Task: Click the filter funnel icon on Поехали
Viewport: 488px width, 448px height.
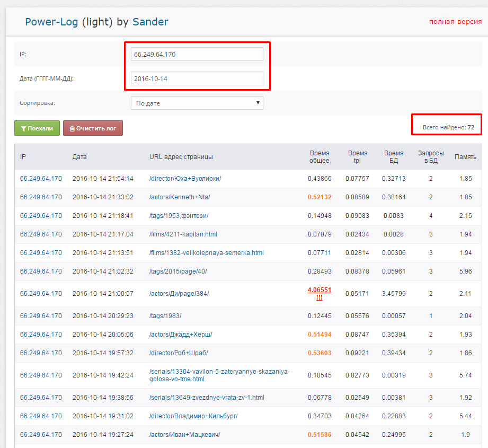Action: click(23, 129)
